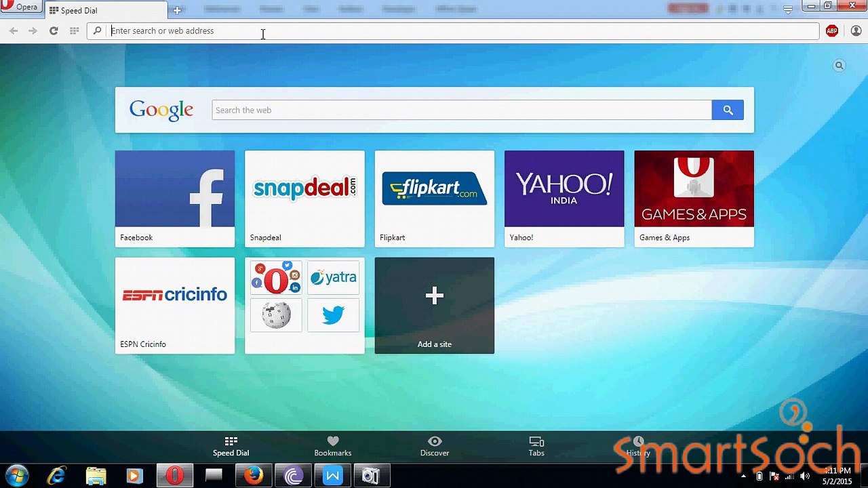868x488 pixels.
Task: Open the blank white window taskbar icon
Action: (x=214, y=476)
